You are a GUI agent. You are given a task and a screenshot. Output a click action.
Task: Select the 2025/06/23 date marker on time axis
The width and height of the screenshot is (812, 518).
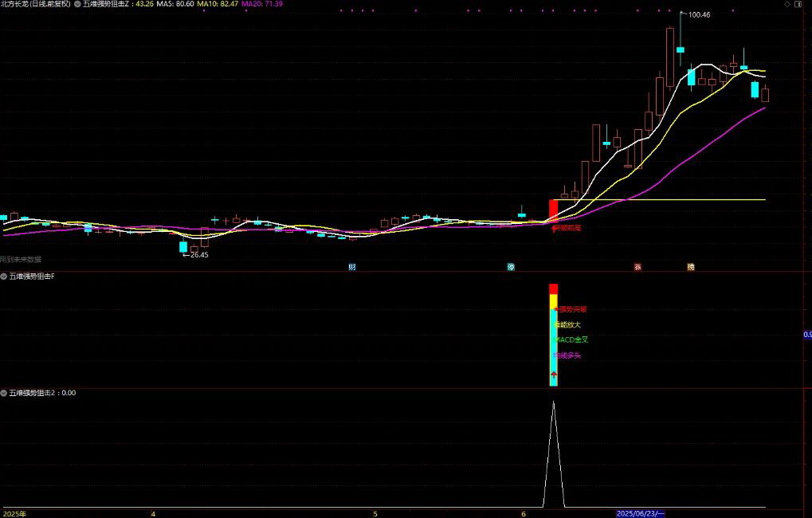[x=641, y=513]
